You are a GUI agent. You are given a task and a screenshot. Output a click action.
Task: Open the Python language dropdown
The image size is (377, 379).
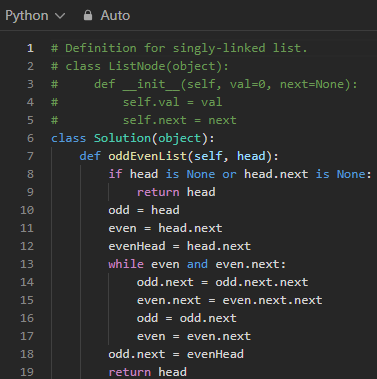pos(35,16)
